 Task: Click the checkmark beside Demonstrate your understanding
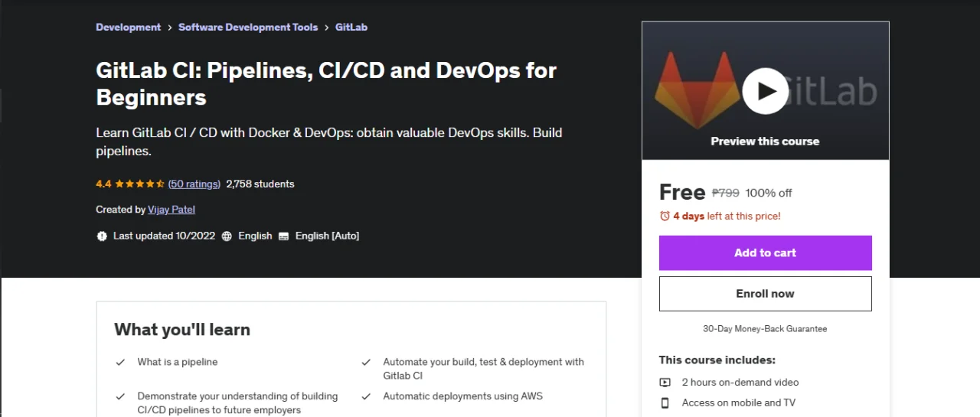120,396
